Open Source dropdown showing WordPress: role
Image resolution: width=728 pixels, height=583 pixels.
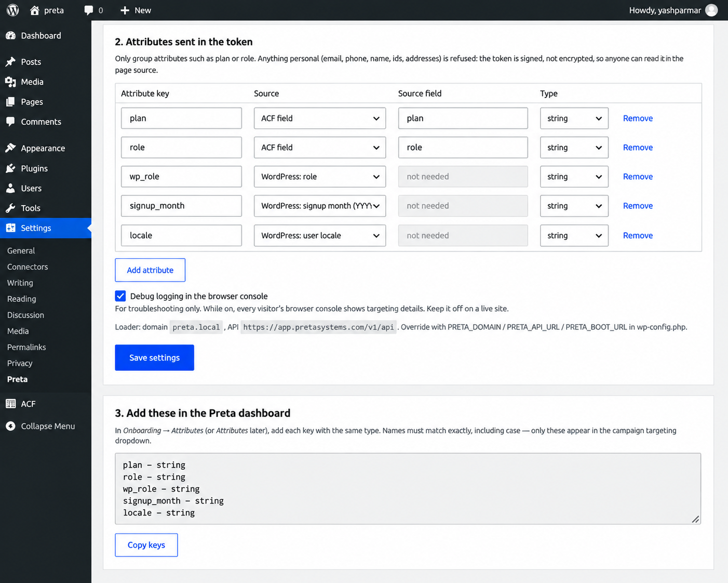pyautogui.click(x=320, y=177)
